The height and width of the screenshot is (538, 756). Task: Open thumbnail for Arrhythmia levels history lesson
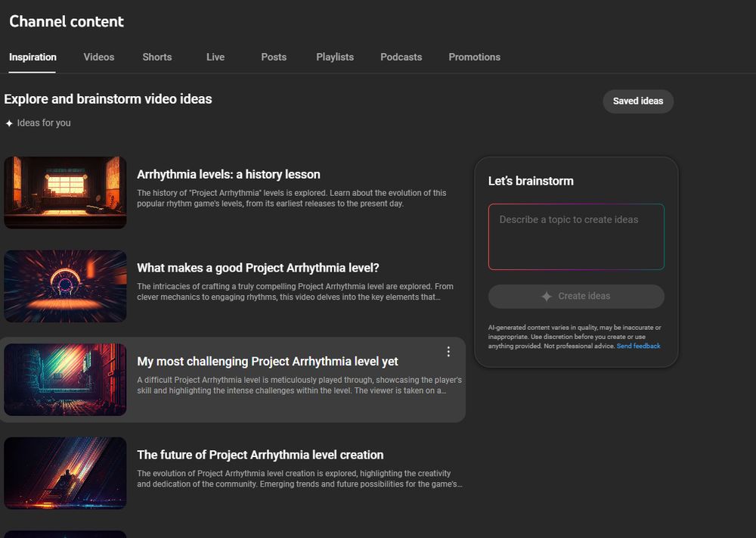click(x=65, y=192)
